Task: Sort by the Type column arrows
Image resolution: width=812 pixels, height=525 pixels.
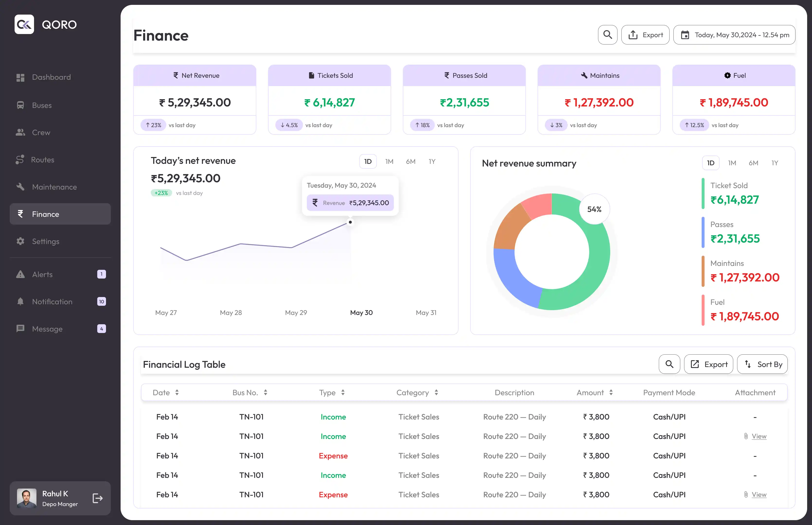Action: 343,392
